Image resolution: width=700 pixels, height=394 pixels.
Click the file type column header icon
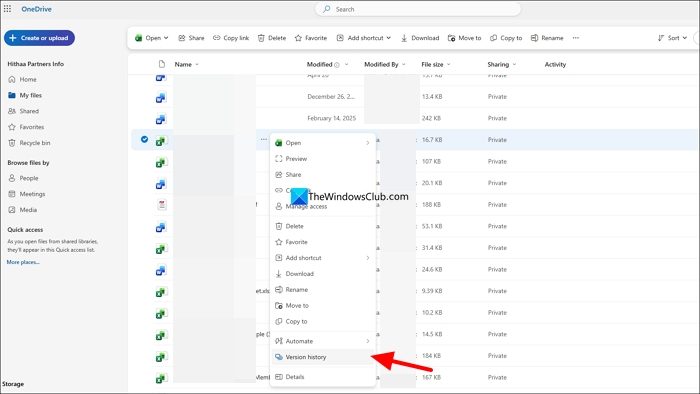(x=162, y=64)
